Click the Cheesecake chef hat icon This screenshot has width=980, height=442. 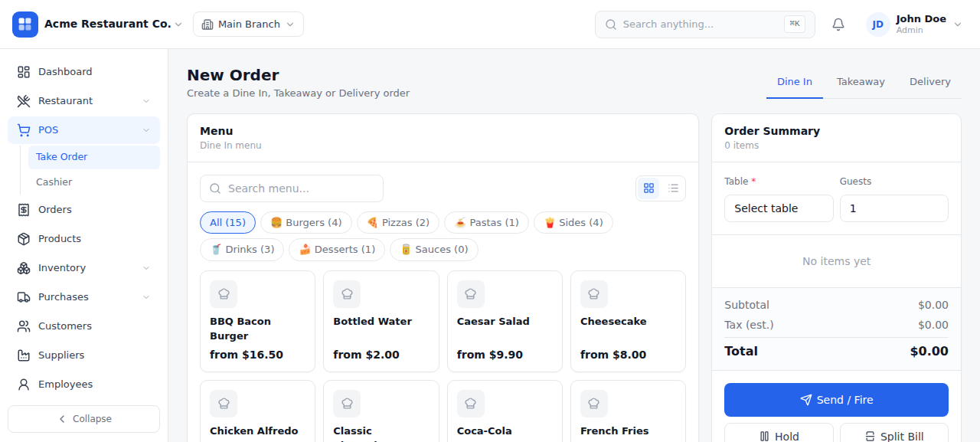594,294
